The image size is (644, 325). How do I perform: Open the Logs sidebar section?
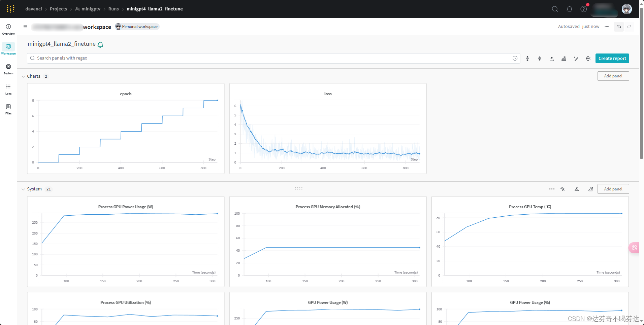8,89
